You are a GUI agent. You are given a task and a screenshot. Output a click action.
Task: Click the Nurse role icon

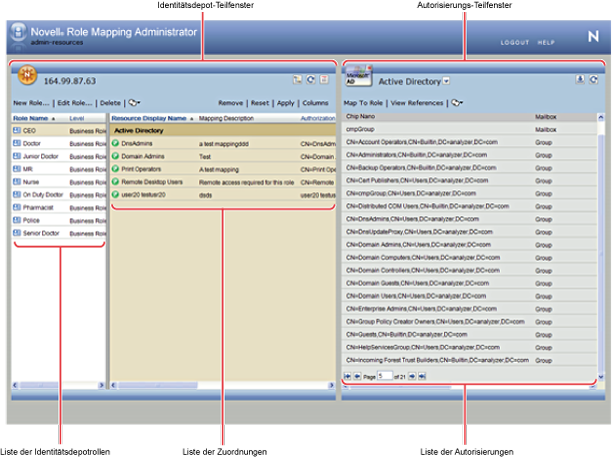tap(17, 182)
